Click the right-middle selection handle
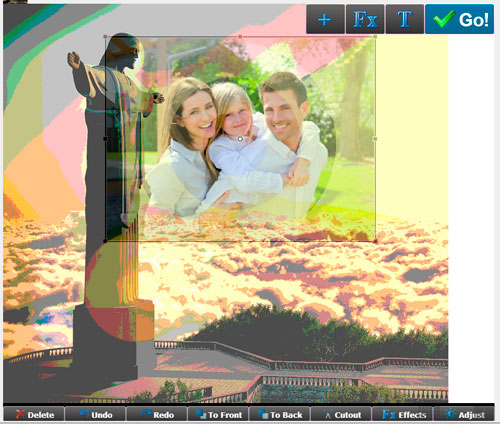 click(x=375, y=139)
